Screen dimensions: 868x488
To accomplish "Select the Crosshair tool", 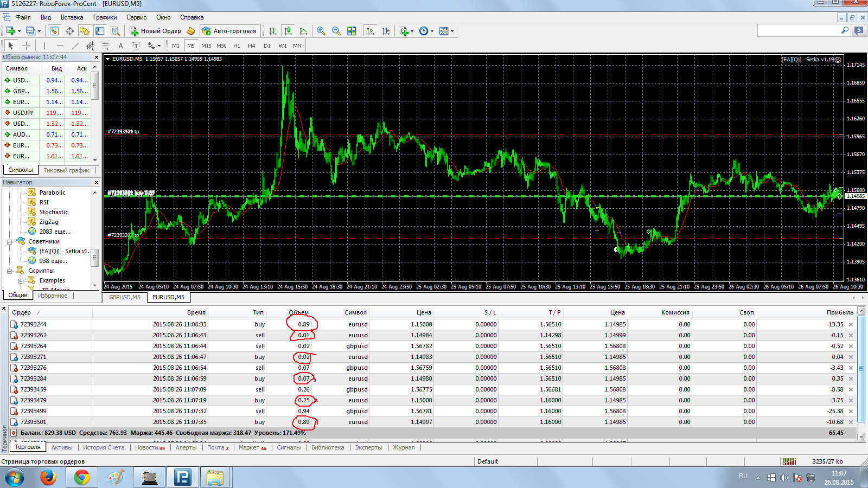I will (26, 46).
